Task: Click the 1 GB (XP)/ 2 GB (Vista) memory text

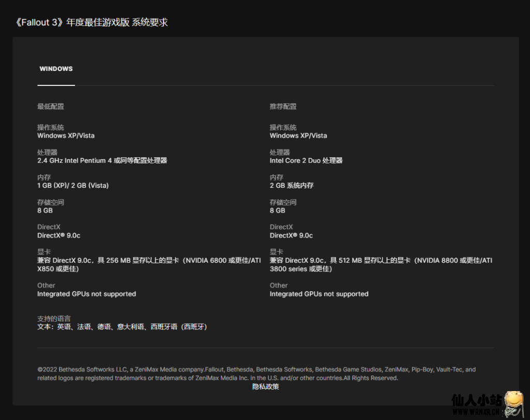Action: point(73,185)
